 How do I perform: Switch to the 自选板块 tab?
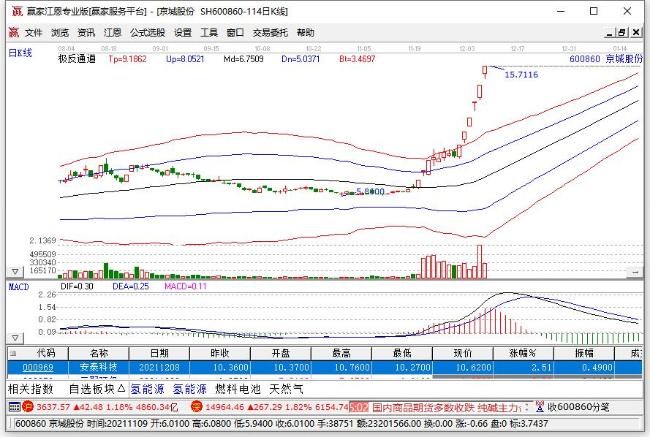coord(97,389)
